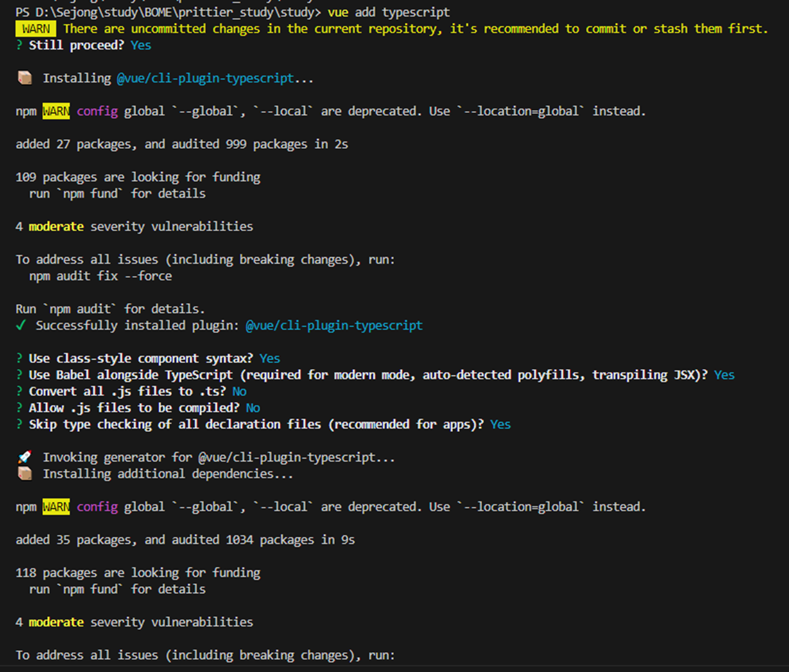
Task: Click the 'Yes' answer after 'Still proceed?'
Action: point(141,45)
